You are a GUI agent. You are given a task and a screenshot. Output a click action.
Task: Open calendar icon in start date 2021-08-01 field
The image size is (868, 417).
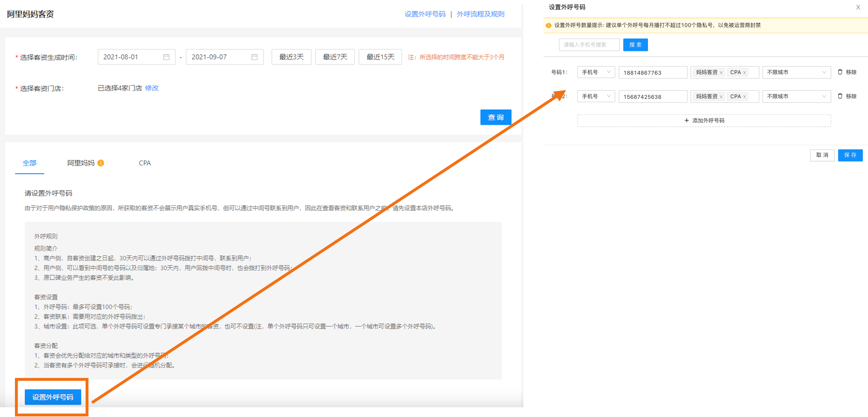coord(166,57)
